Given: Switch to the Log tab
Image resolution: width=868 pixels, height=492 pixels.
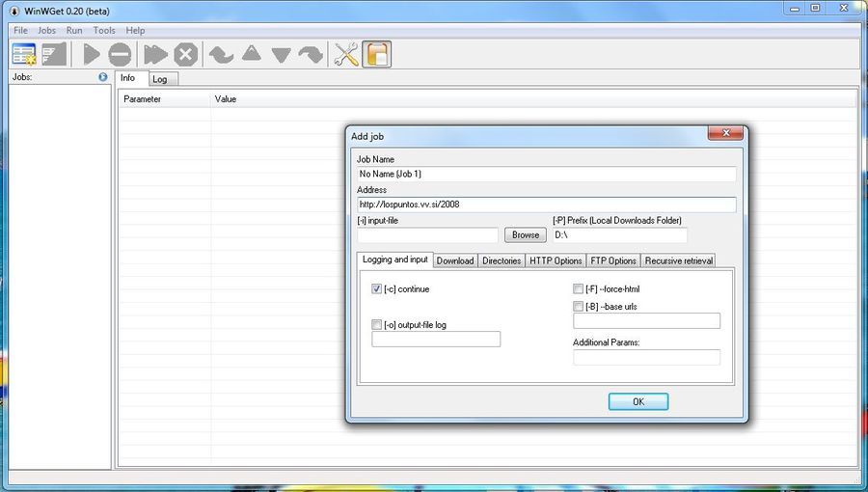Looking at the screenshot, I should pos(163,79).
